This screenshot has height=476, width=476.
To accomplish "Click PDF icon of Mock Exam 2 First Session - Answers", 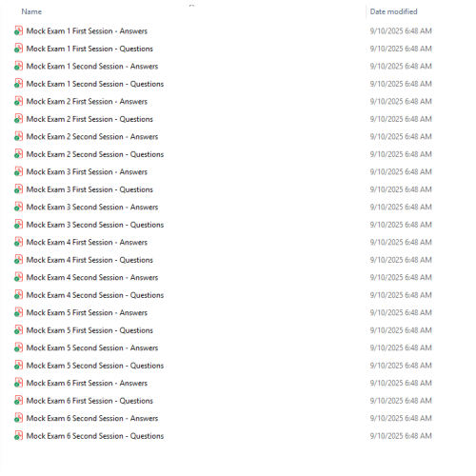I will (18, 101).
